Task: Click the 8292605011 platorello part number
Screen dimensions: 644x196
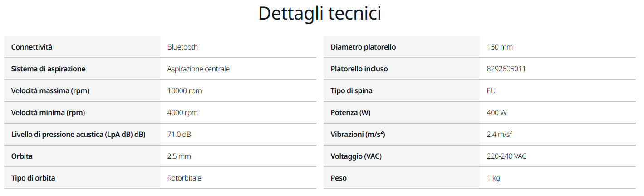Action: 506,69
